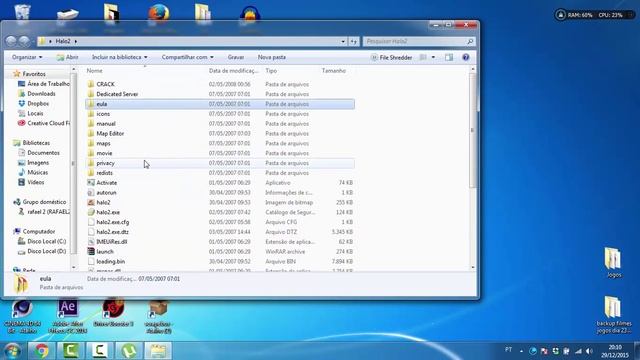Viewport: 640px width, 360px height.
Task: Open view options dropdown arrow
Action: click(433, 57)
